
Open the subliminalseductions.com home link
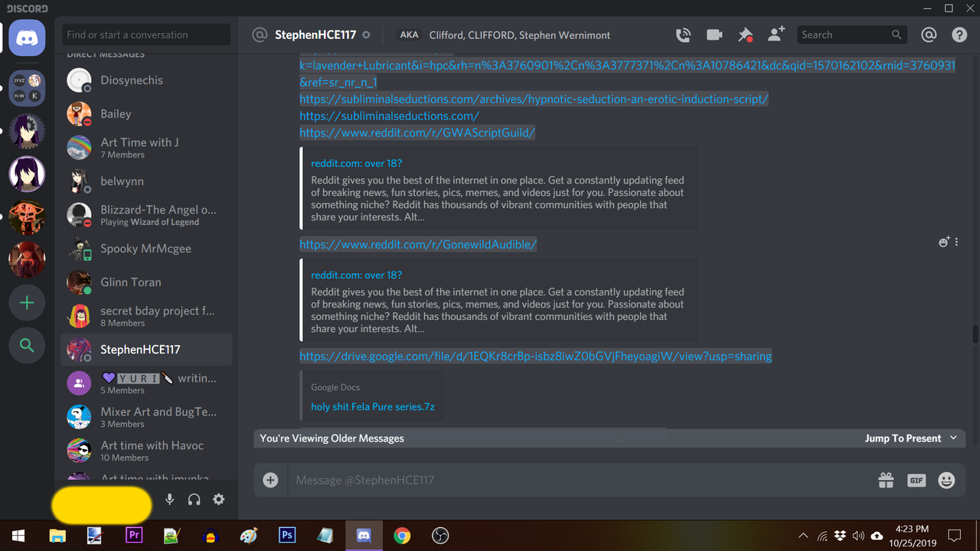point(390,116)
